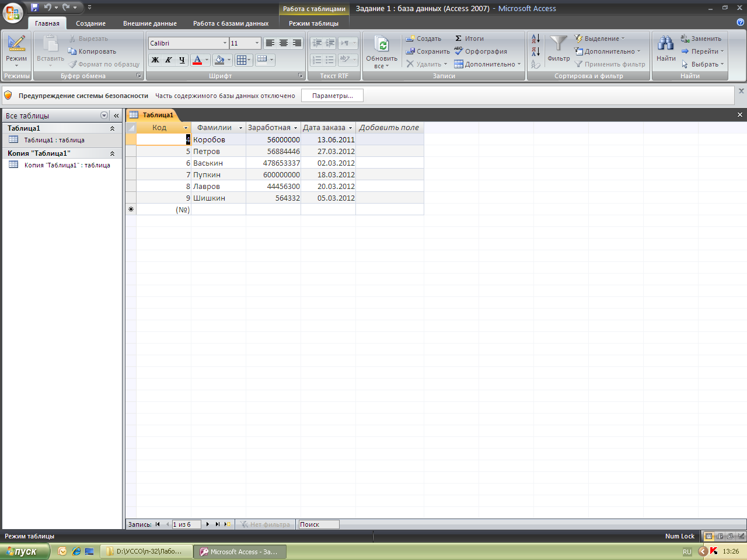
Task: Open Microsoft Office Access Help icon
Action: click(x=741, y=23)
